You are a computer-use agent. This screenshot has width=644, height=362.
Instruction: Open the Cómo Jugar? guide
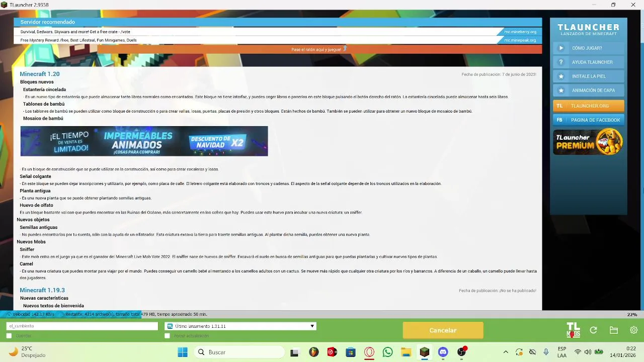(x=588, y=48)
